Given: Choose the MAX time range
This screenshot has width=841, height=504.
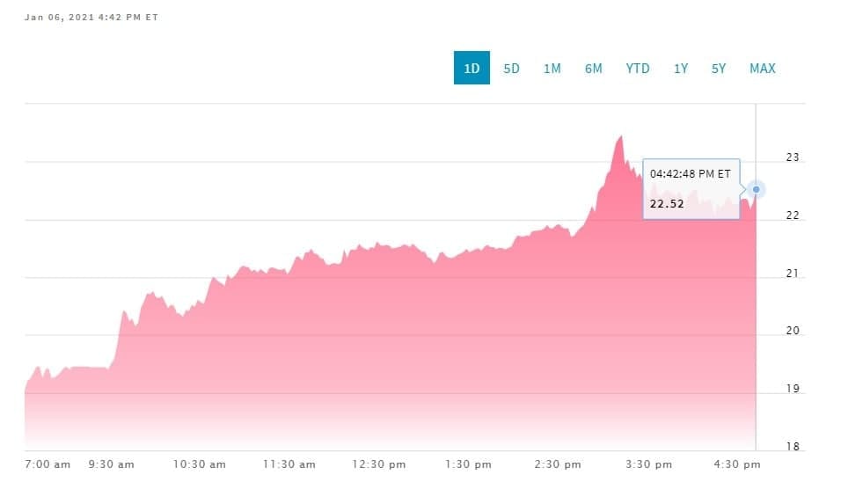Looking at the screenshot, I should pos(762,68).
